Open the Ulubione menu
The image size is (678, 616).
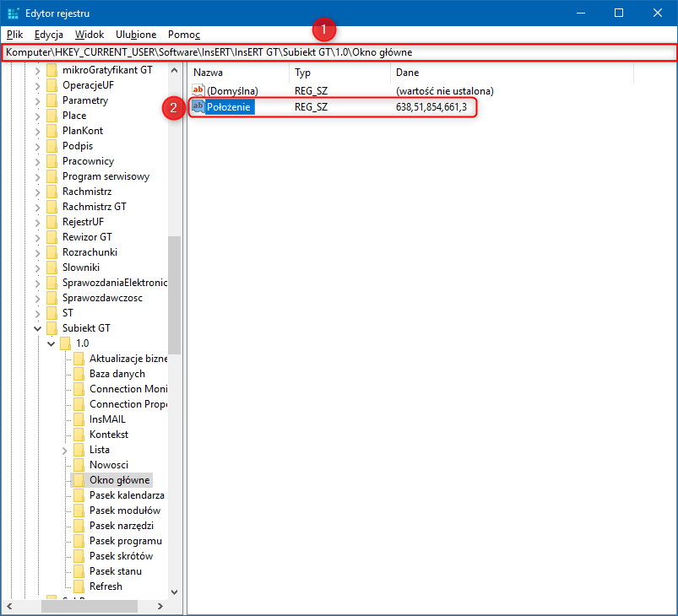point(136,35)
